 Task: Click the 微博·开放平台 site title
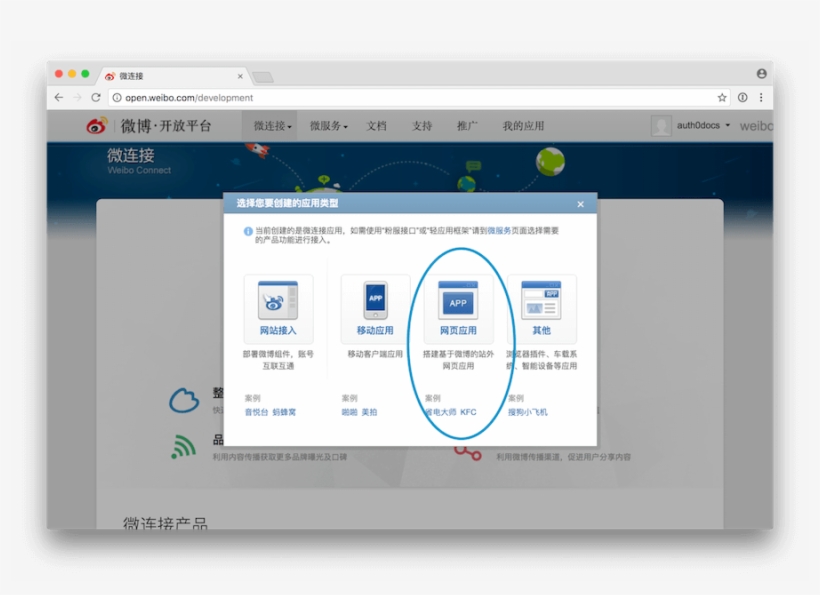[166, 126]
